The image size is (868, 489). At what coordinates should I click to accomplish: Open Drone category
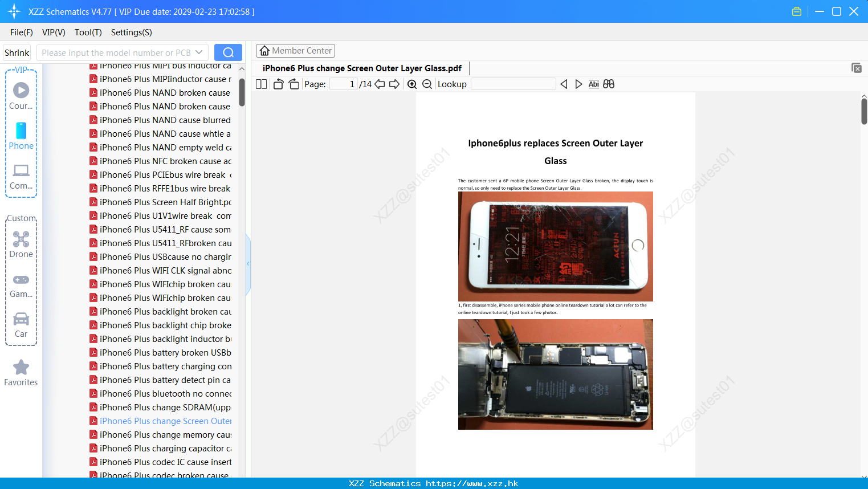[21, 244]
